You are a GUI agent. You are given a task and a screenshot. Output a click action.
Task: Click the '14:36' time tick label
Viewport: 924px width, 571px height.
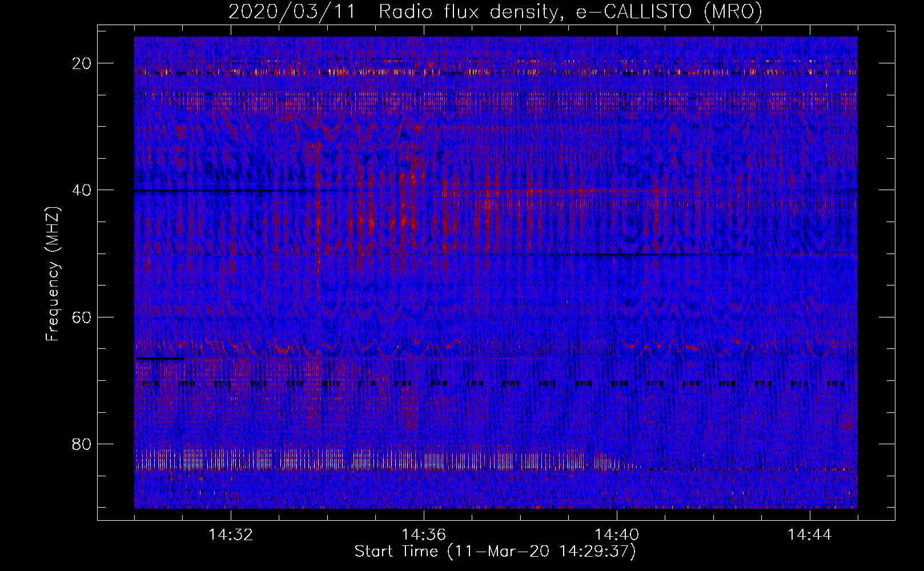click(x=424, y=535)
